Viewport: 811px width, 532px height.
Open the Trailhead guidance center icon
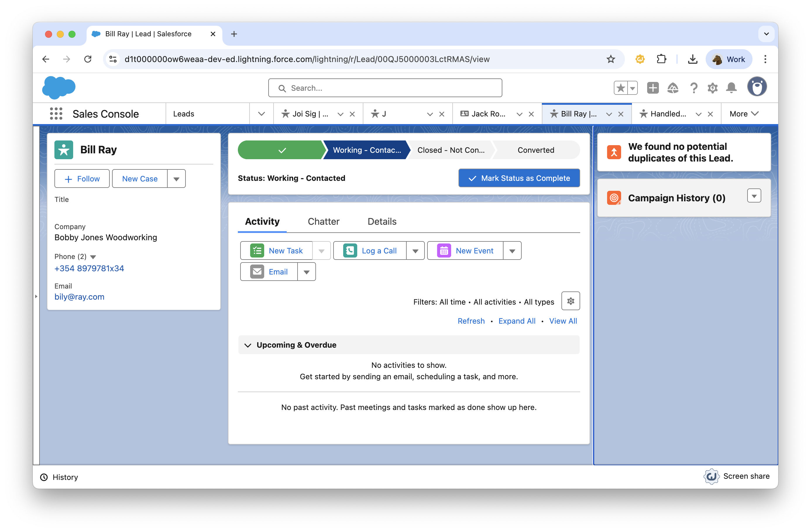click(x=673, y=88)
